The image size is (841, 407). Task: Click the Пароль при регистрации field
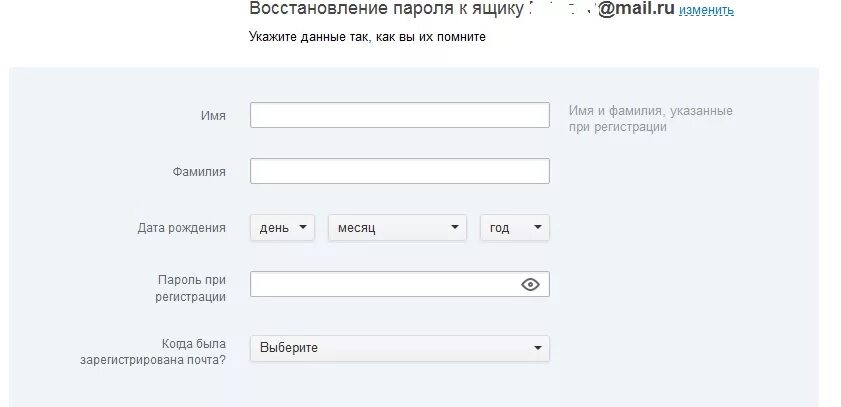(400, 284)
